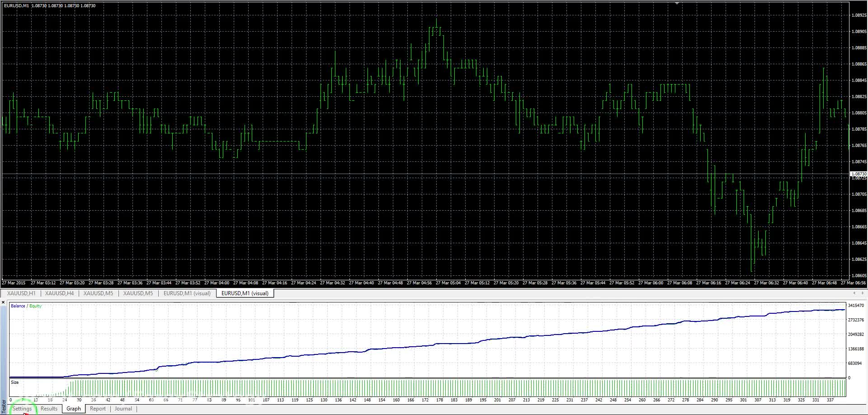The width and height of the screenshot is (868, 415).
Task: Open the XAUUSD,H4 chart tab
Action: tap(59, 293)
